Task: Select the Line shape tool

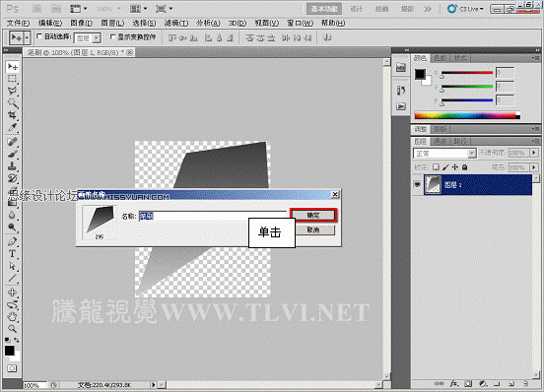Action: pos(12,278)
